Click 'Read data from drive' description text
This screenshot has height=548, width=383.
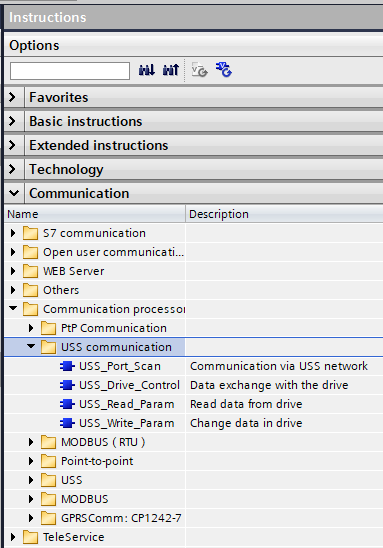(246, 404)
